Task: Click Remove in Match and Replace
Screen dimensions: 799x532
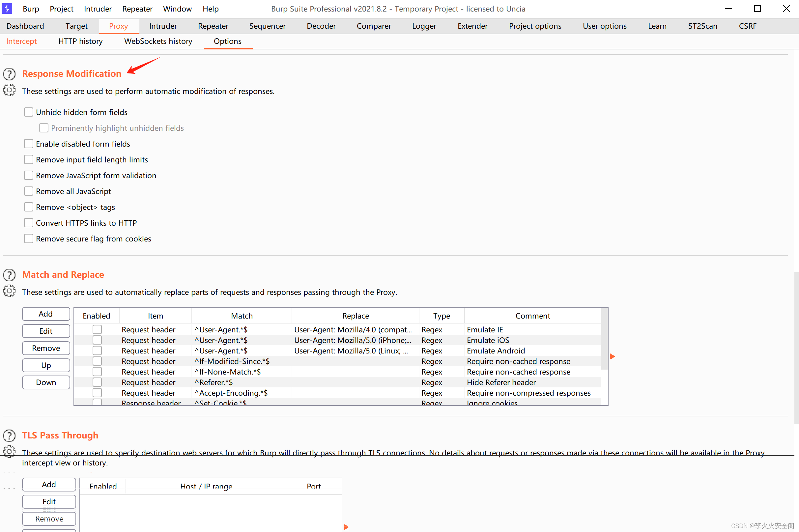Action: [46, 348]
